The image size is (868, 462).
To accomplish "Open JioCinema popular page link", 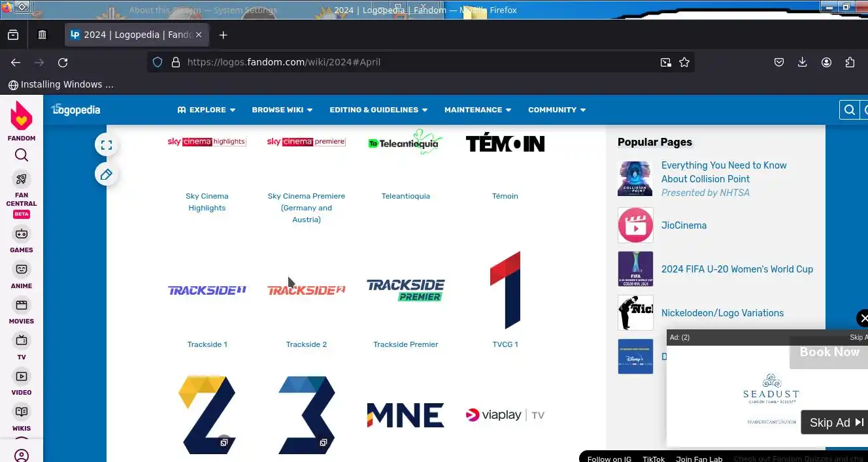I will pyautogui.click(x=684, y=225).
